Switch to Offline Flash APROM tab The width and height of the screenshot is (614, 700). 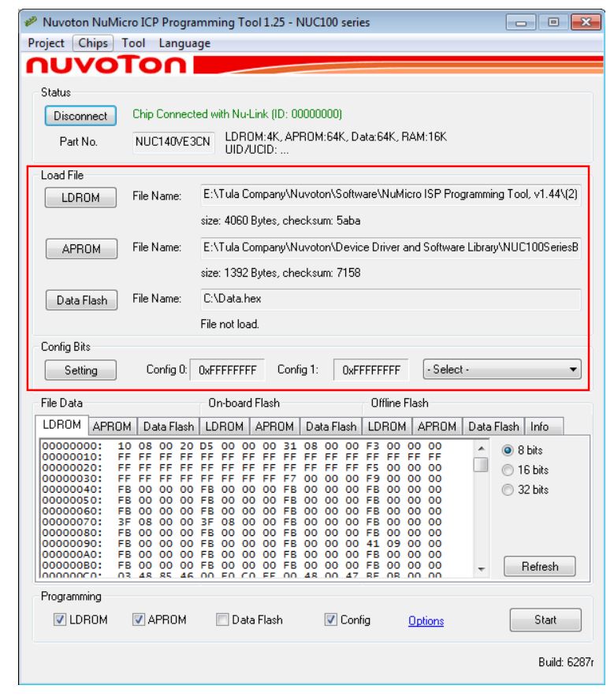coord(437,426)
